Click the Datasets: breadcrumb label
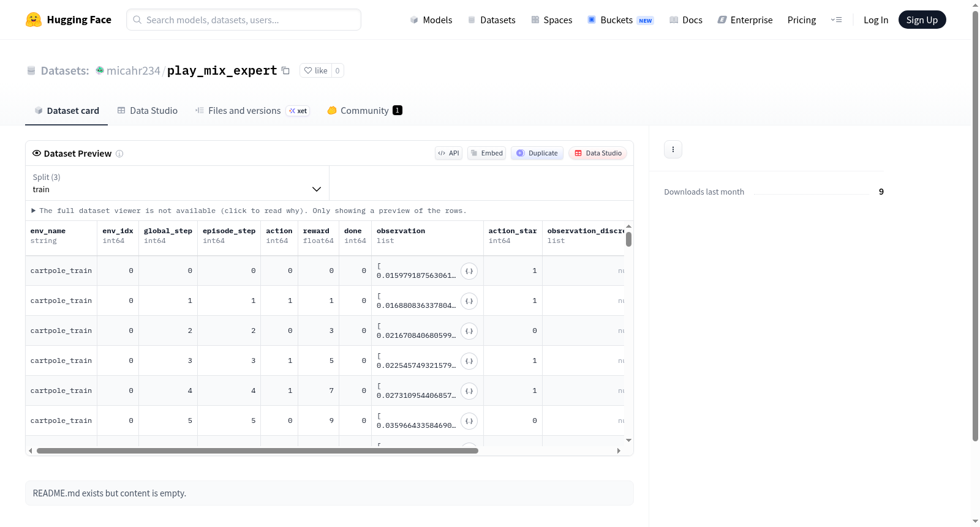 click(65, 70)
